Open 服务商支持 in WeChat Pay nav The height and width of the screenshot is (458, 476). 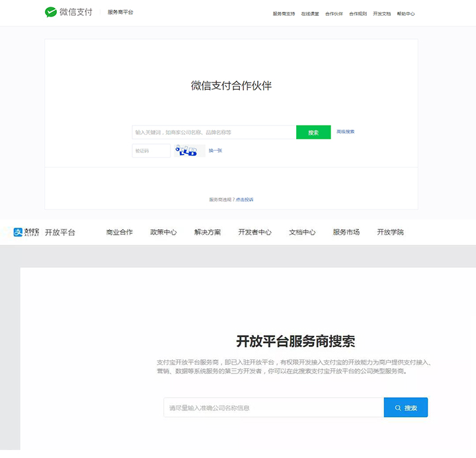(284, 14)
